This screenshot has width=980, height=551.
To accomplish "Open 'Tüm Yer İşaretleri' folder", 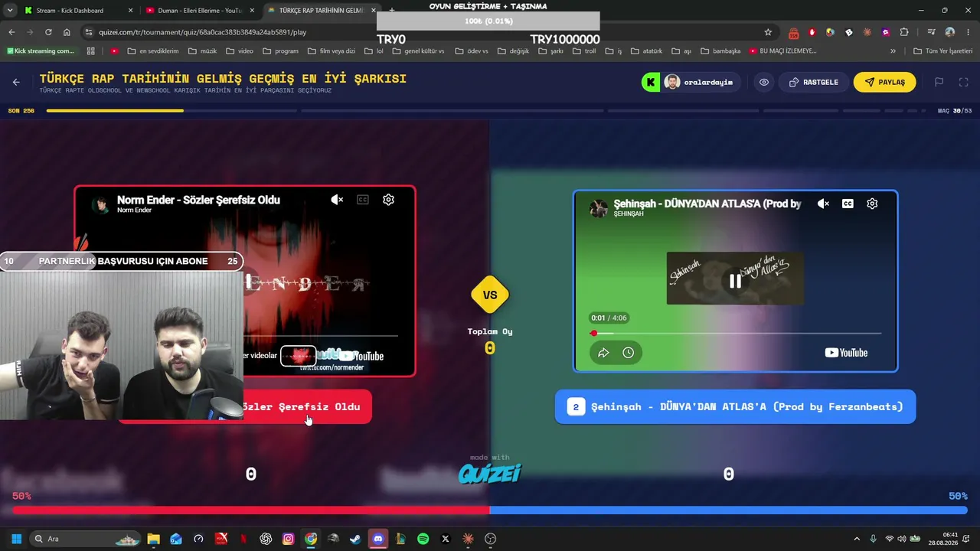I will (x=943, y=51).
